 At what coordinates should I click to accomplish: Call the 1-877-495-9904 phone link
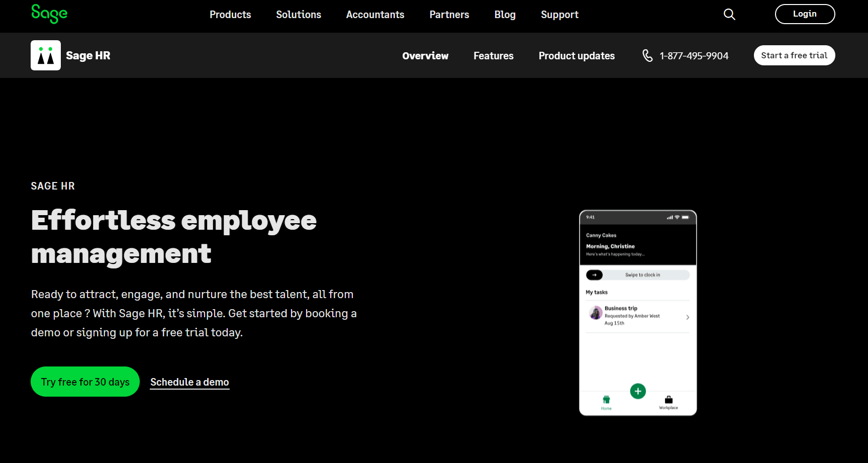694,56
